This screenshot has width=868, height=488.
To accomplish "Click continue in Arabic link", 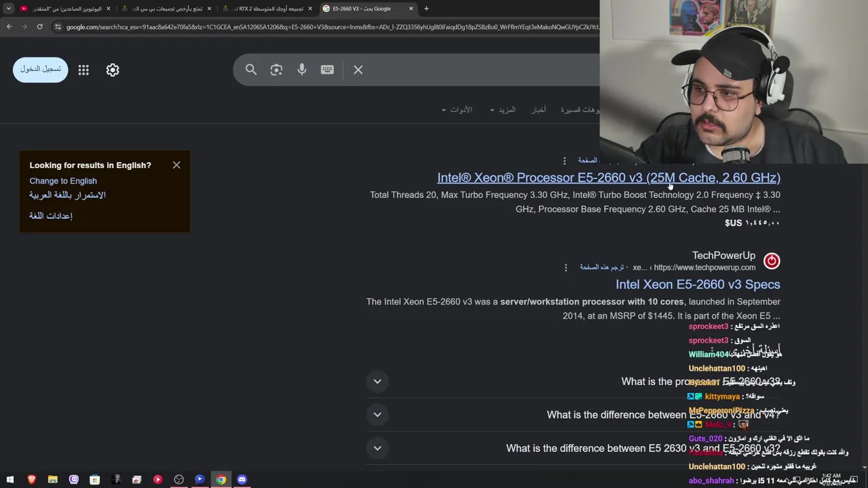I will 67,195.
